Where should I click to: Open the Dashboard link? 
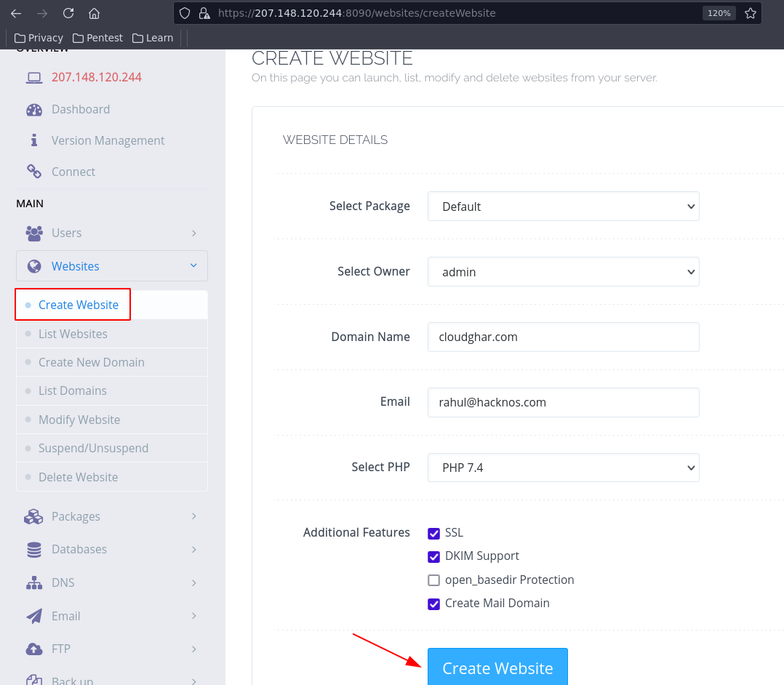(x=81, y=110)
